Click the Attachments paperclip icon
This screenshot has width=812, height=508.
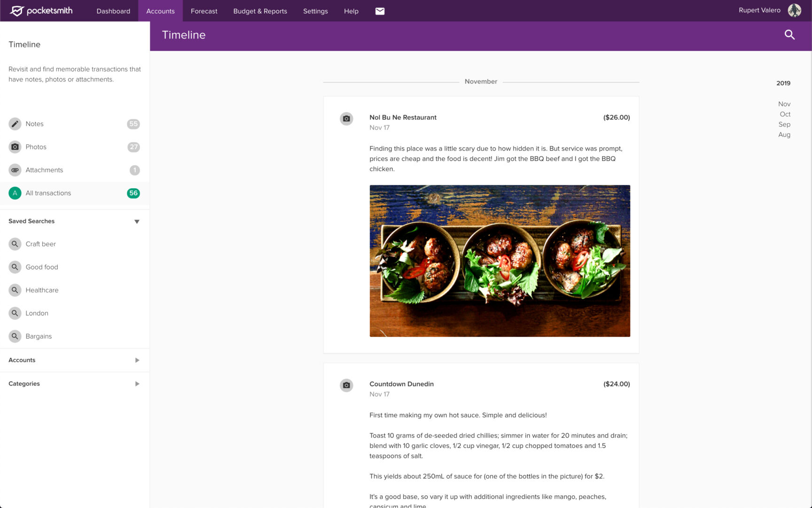15,170
